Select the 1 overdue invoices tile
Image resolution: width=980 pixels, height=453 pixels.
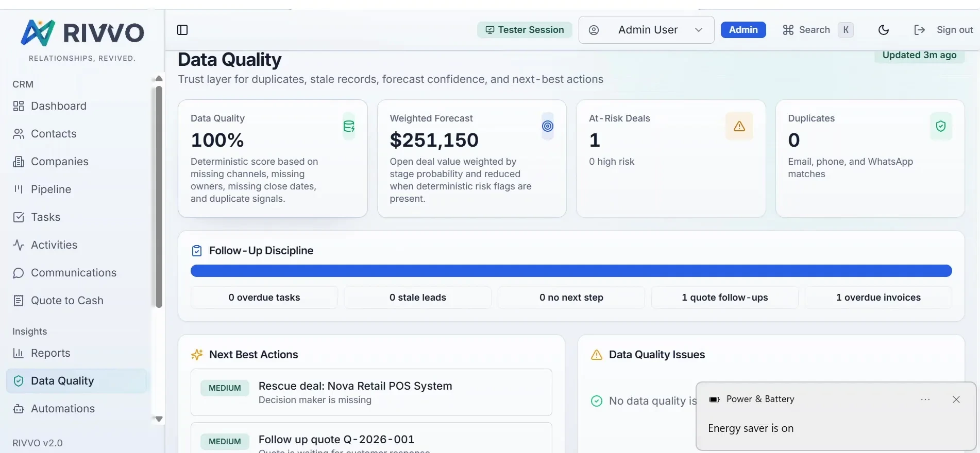pyautogui.click(x=878, y=298)
